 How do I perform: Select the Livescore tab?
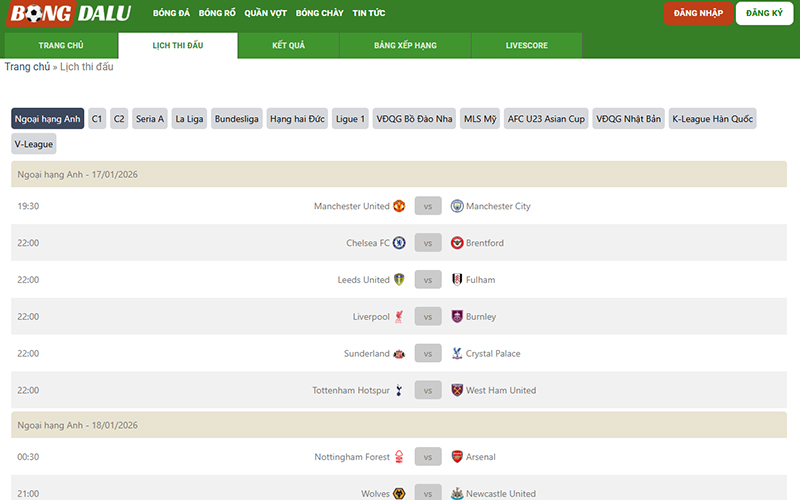(526, 46)
